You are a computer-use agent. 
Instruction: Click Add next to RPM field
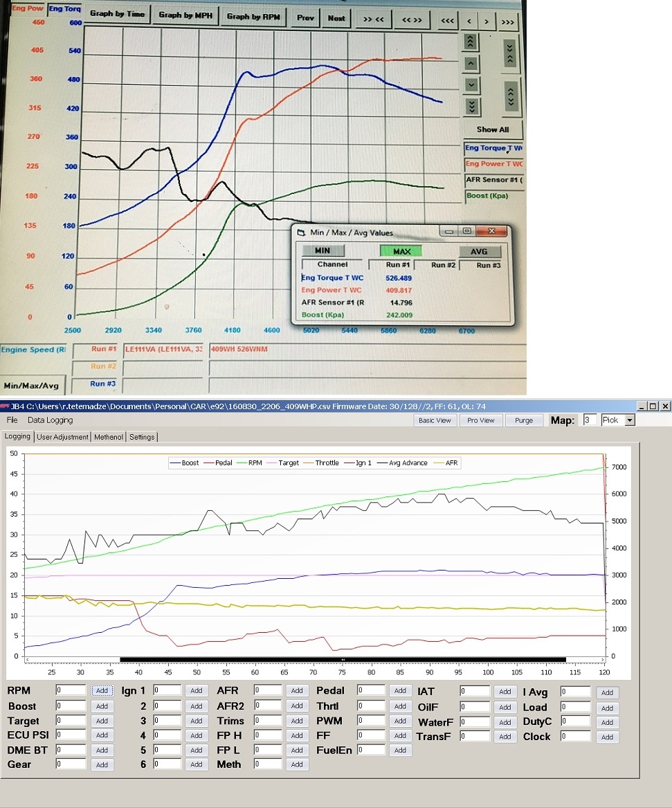click(x=102, y=690)
